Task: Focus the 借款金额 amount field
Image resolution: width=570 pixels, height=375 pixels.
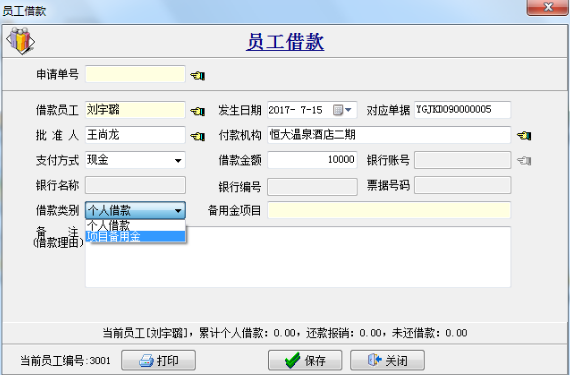Action: pos(312,160)
